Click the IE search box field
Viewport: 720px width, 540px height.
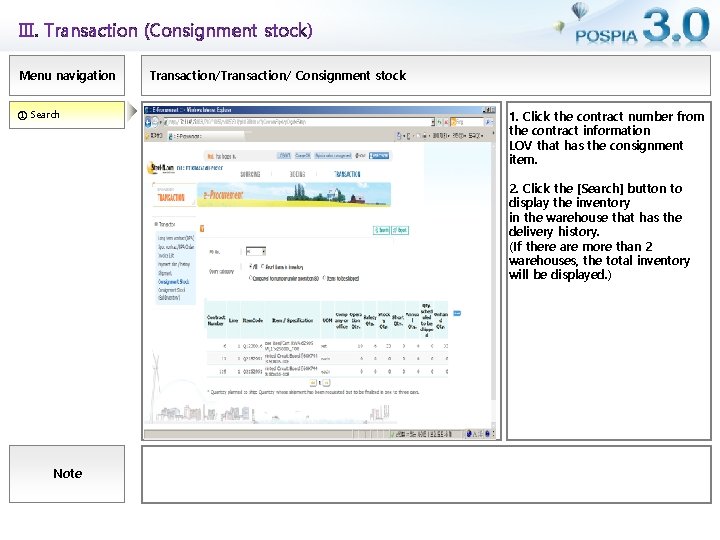pos(469,122)
